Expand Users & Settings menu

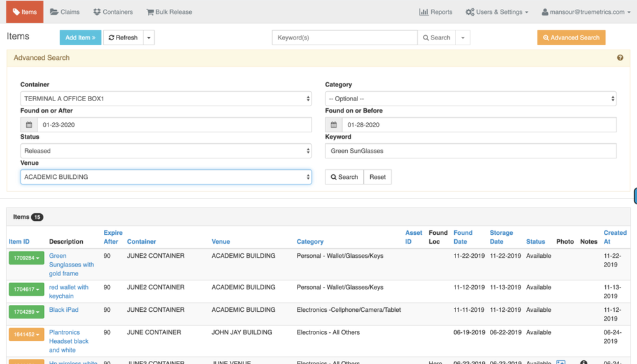pyautogui.click(x=497, y=12)
